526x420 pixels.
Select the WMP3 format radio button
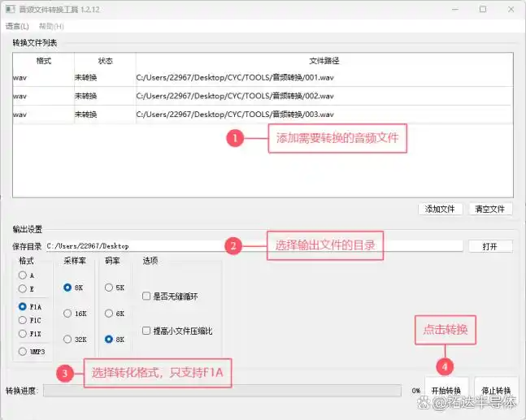23,351
